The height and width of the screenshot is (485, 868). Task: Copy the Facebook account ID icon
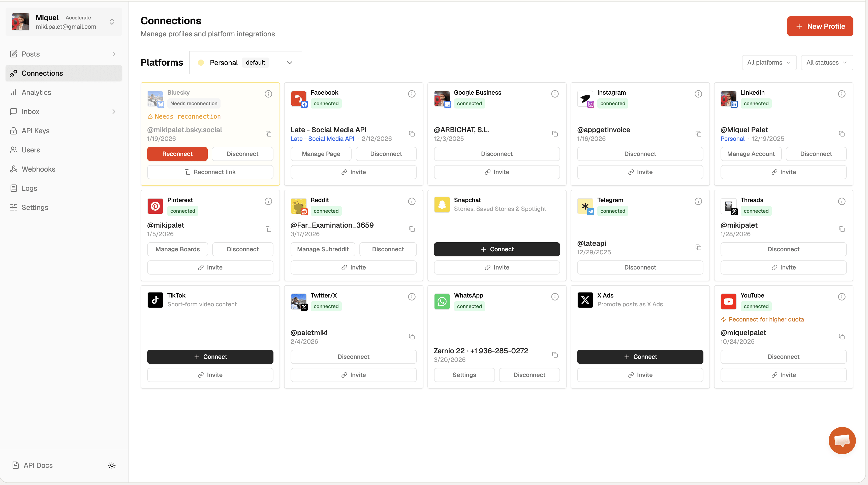[x=412, y=134]
